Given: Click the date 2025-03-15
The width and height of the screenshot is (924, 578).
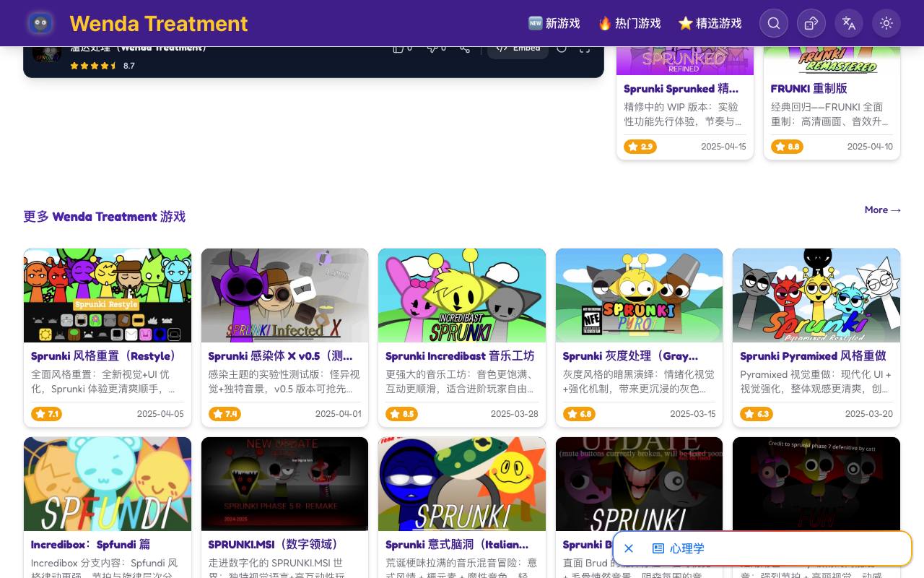Looking at the screenshot, I should 693,414.
